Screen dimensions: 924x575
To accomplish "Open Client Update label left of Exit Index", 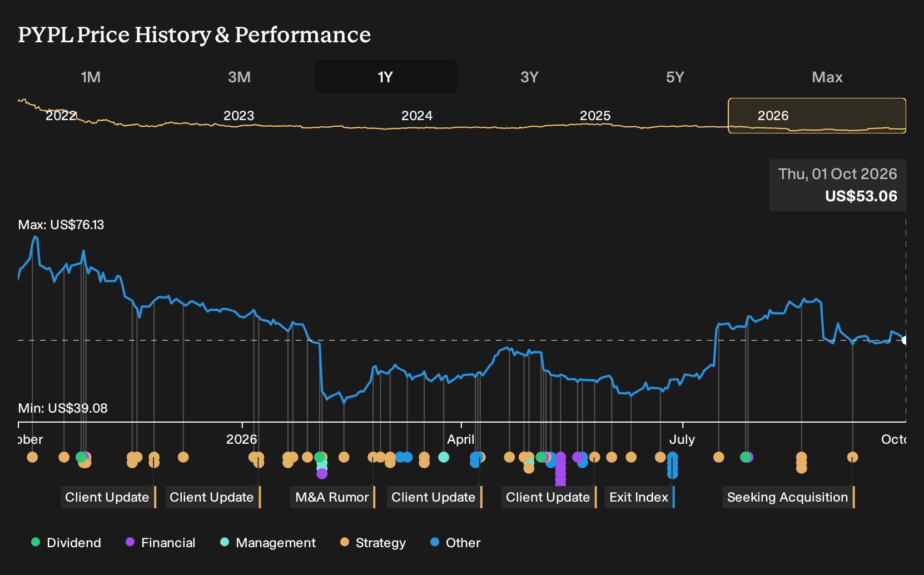I will point(548,497).
